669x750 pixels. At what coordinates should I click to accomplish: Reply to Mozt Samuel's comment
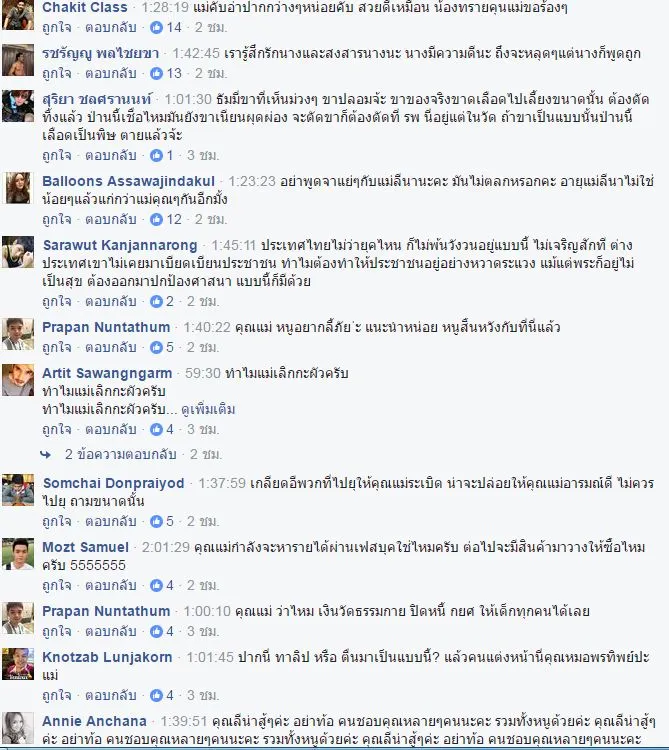pos(110,585)
